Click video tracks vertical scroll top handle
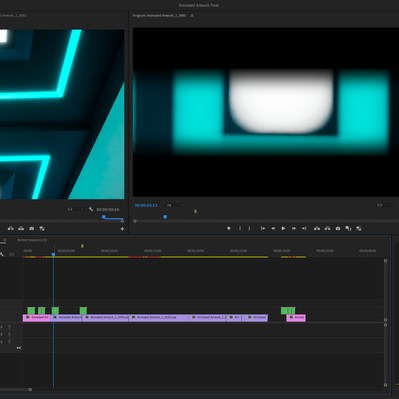Screen dimensions: 399x399 (385, 261)
